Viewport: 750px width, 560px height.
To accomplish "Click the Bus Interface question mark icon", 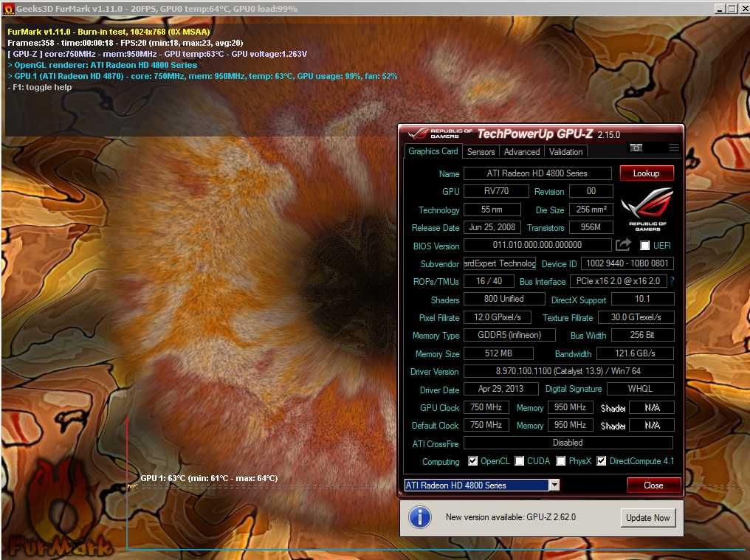I will (672, 280).
